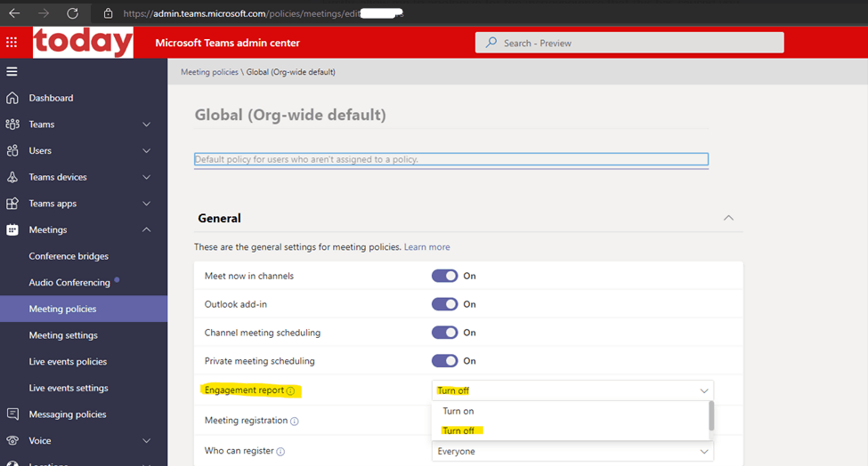This screenshot has height=466, width=868.
Task: Click the Who can register label
Action: tap(239, 451)
